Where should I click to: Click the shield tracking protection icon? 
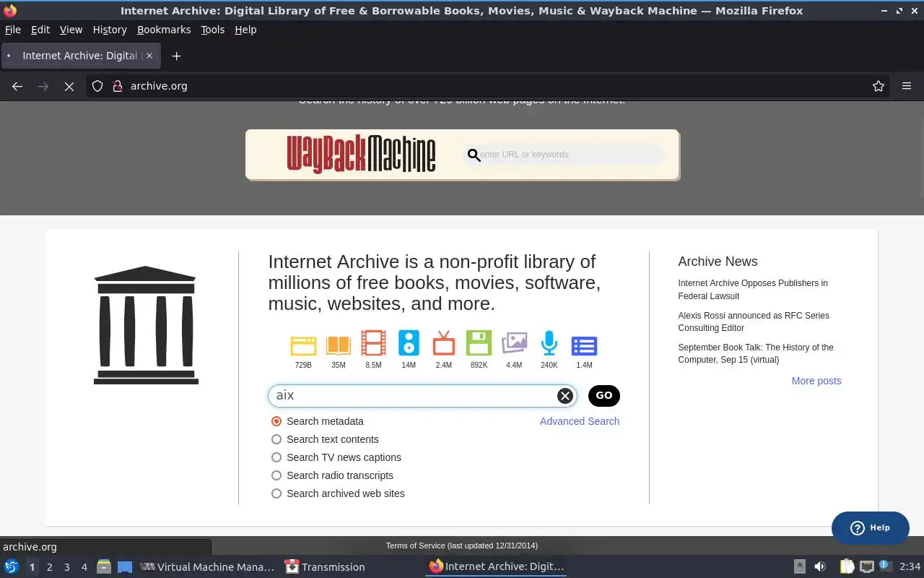[97, 86]
